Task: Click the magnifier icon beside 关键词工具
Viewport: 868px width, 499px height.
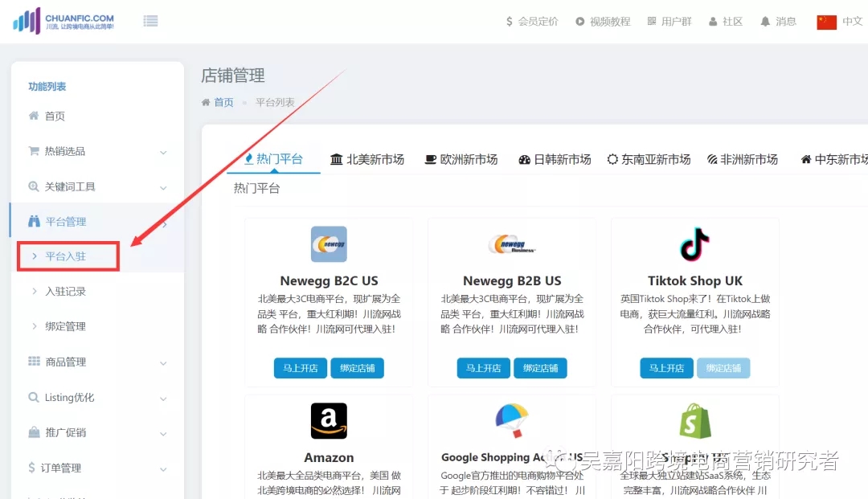Action: pyautogui.click(x=34, y=186)
